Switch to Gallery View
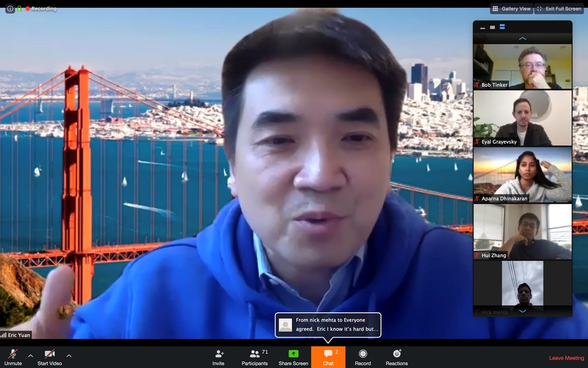588x368 pixels. (x=512, y=8)
